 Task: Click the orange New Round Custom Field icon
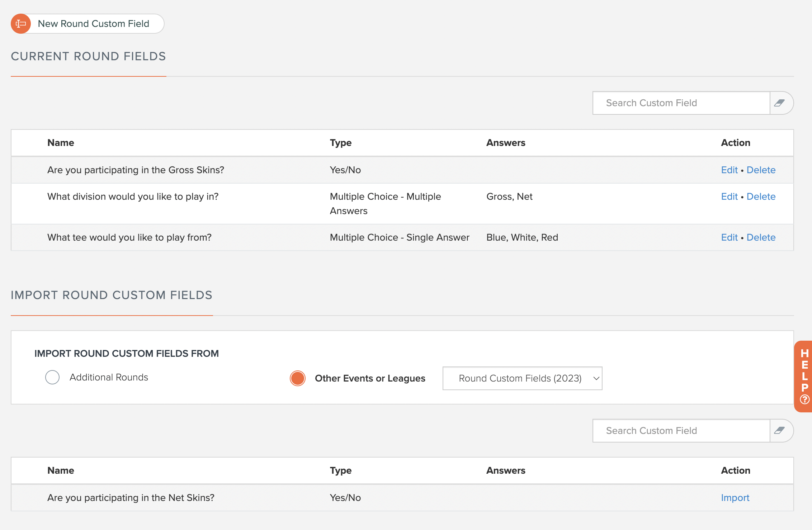point(21,24)
